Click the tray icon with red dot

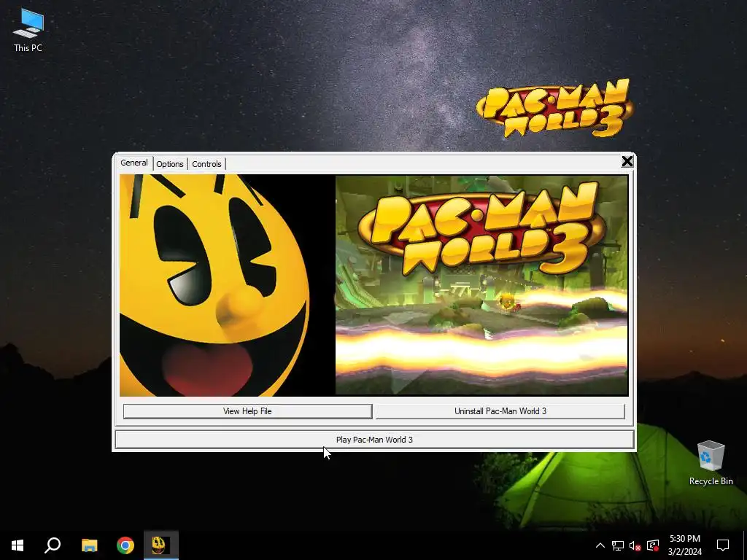click(x=653, y=545)
